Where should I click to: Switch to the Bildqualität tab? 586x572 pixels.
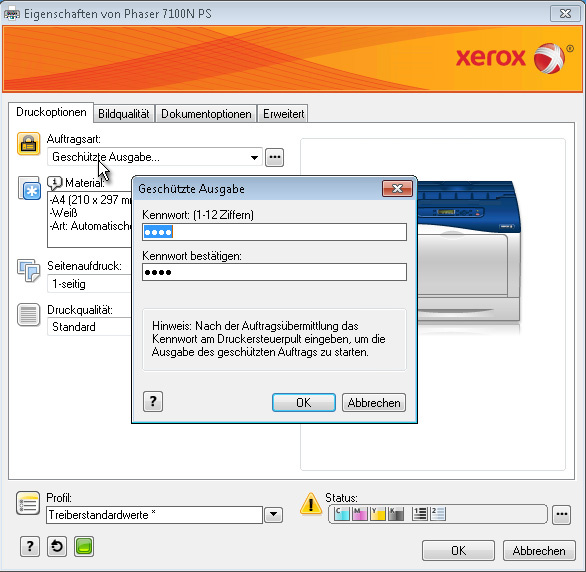tap(124, 114)
